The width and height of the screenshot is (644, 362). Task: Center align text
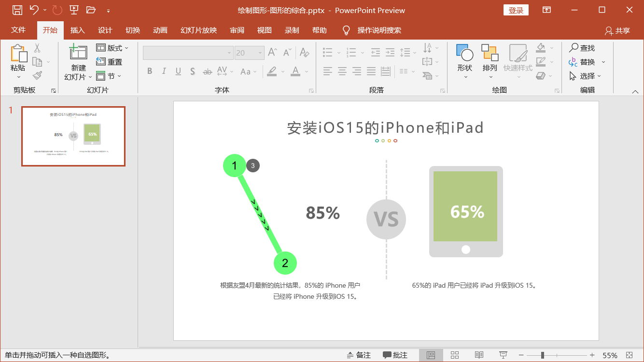pyautogui.click(x=342, y=71)
